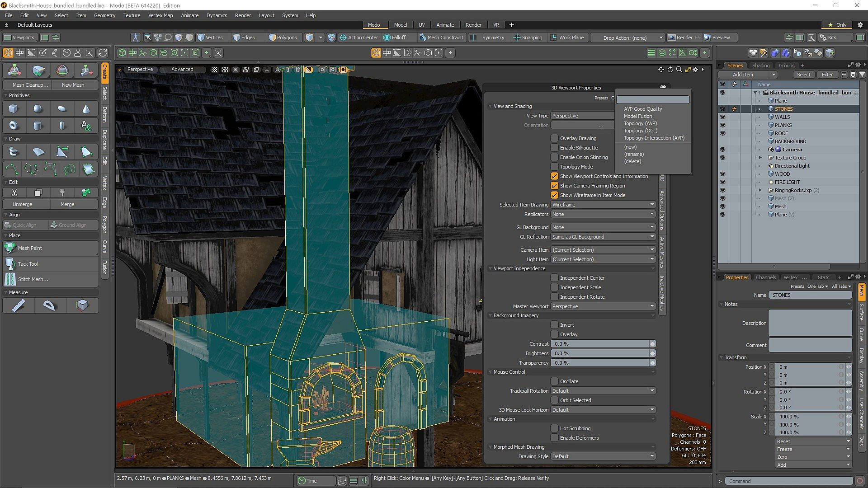Uncheck Show Camera Framing Region

554,186
